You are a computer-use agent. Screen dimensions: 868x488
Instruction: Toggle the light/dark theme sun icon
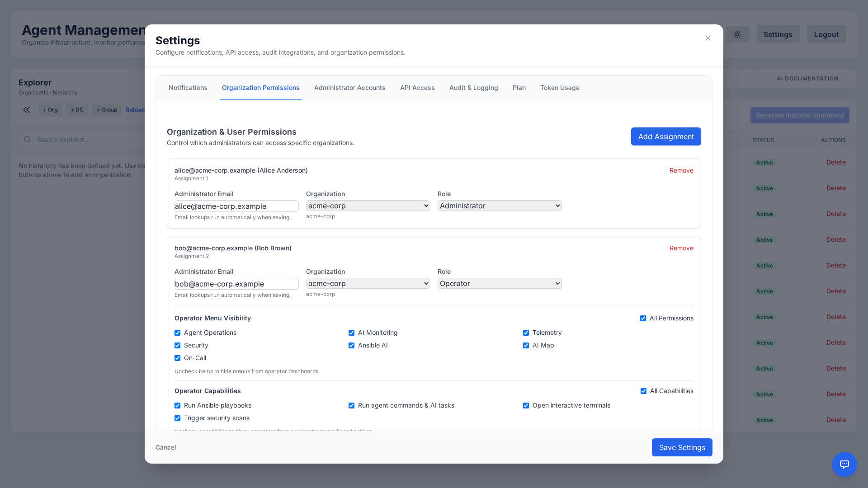click(x=737, y=34)
